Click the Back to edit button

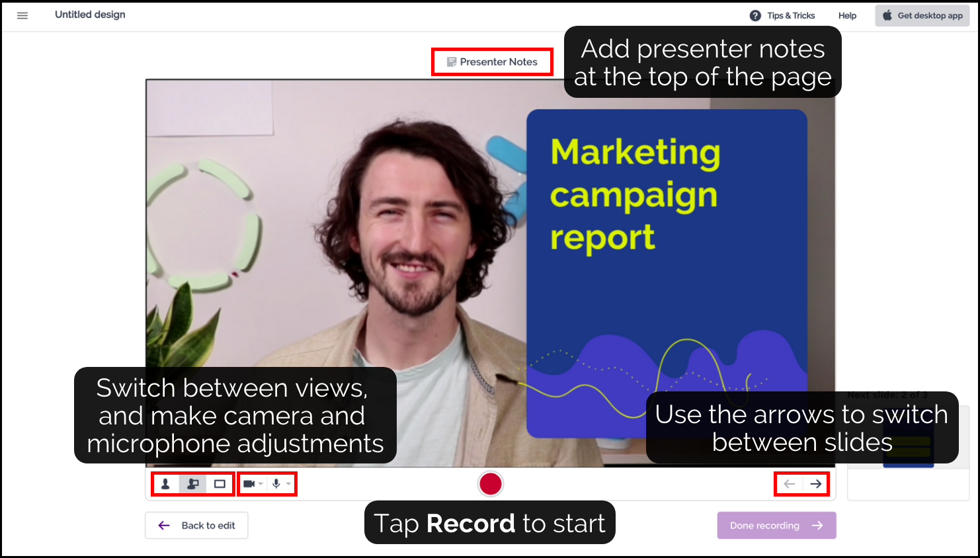tap(196, 526)
